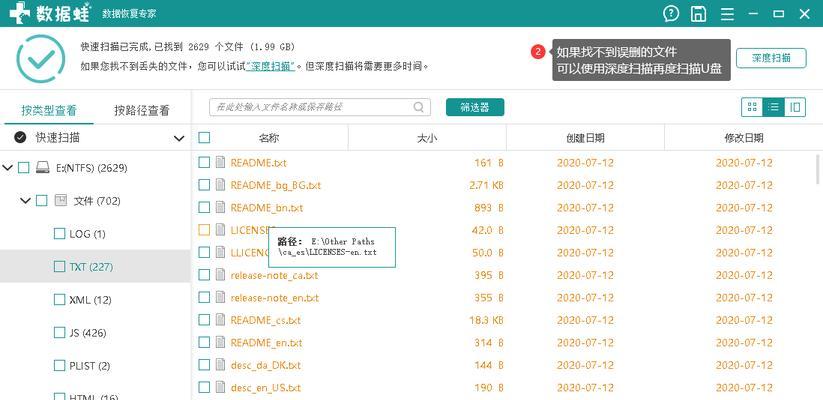Check the PLIST (2) checkbox
This screenshot has width=823, height=400.
tap(59, 365)
